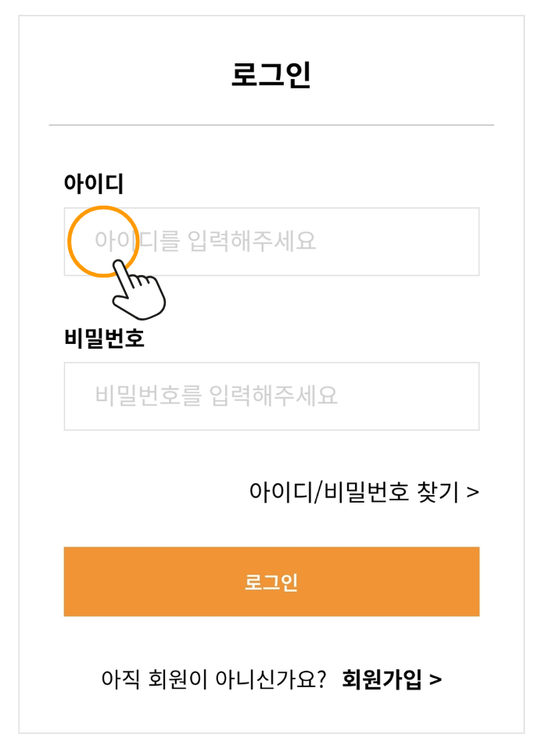Click the 아직 회원이 아니신가요? text

click(213, 679)
